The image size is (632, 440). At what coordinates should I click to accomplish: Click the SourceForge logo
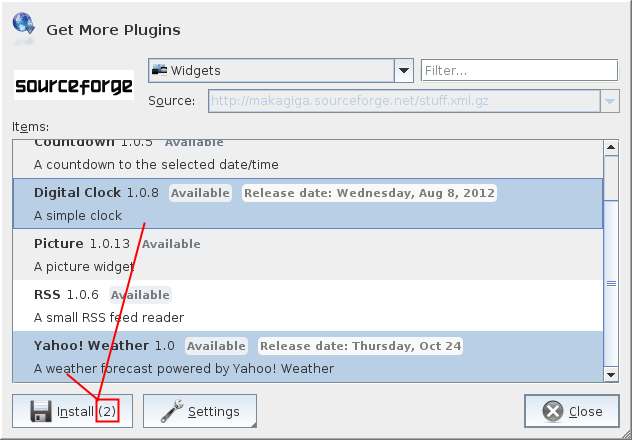(x=74, y=85)
